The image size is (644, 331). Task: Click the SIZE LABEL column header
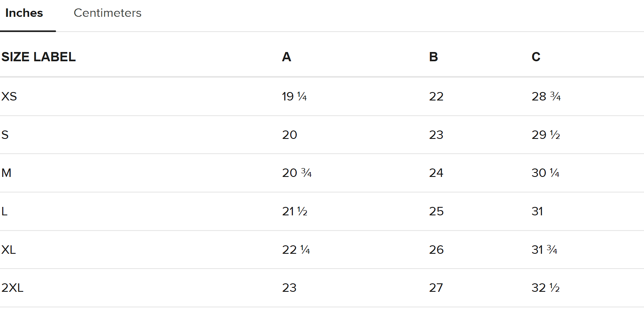coord(38,57)
